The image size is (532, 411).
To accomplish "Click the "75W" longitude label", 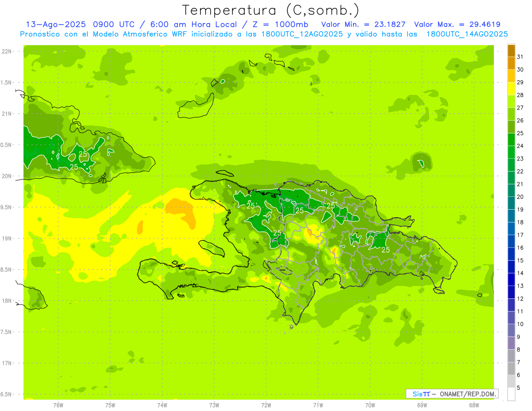I will pyautogui.click(x=110, y=405).
